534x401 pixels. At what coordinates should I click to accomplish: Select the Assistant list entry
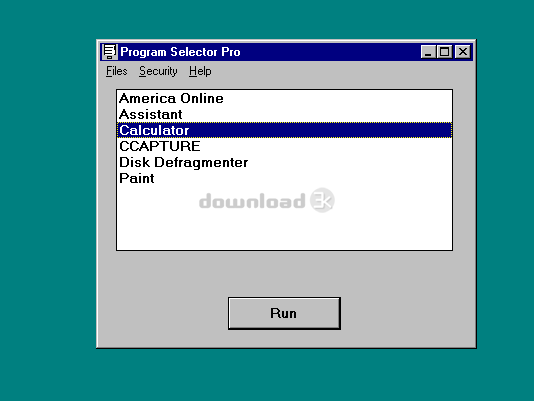pyautogui.click(x=284, y=114)
